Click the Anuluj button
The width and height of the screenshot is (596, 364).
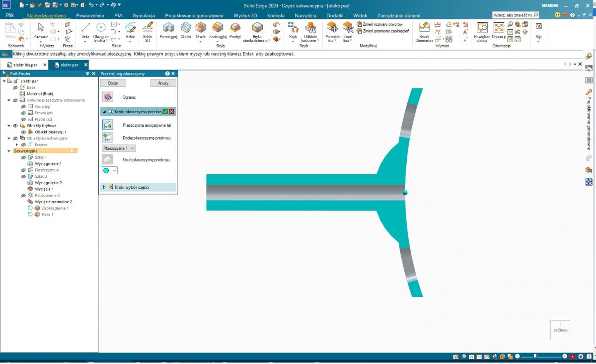pos(163,83)
